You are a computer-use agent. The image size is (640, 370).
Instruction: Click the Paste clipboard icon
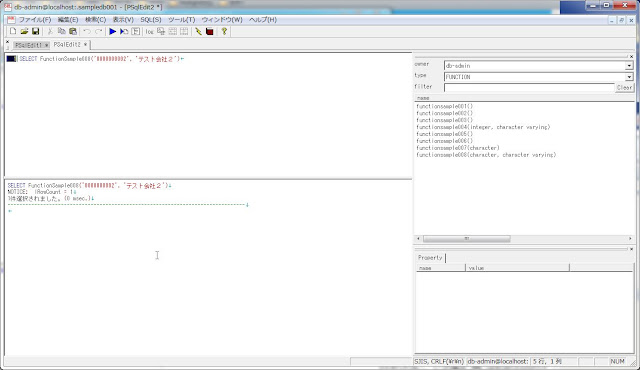pos(73,31)
